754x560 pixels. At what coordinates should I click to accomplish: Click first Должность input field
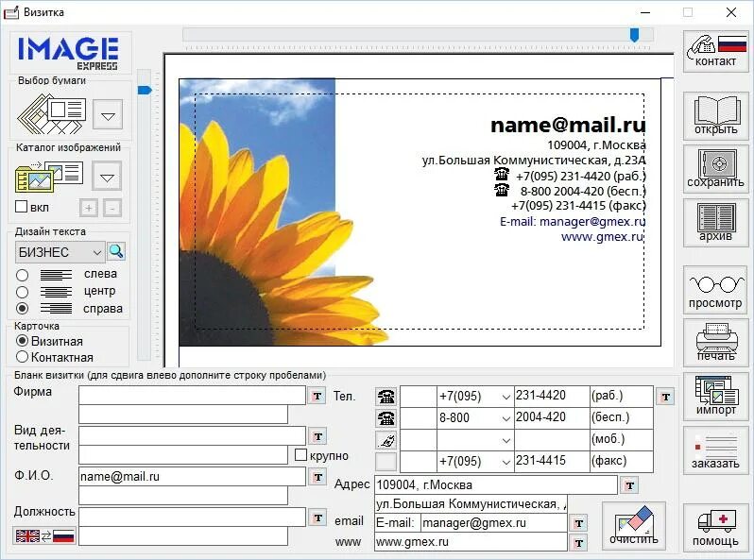pos(193,518)
